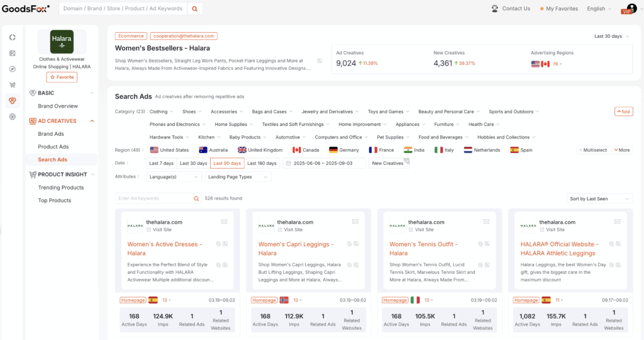This screenshot has height=340, width=644.
Task: Copy the HALARA Official Website ad title
Action: point(611,244)
